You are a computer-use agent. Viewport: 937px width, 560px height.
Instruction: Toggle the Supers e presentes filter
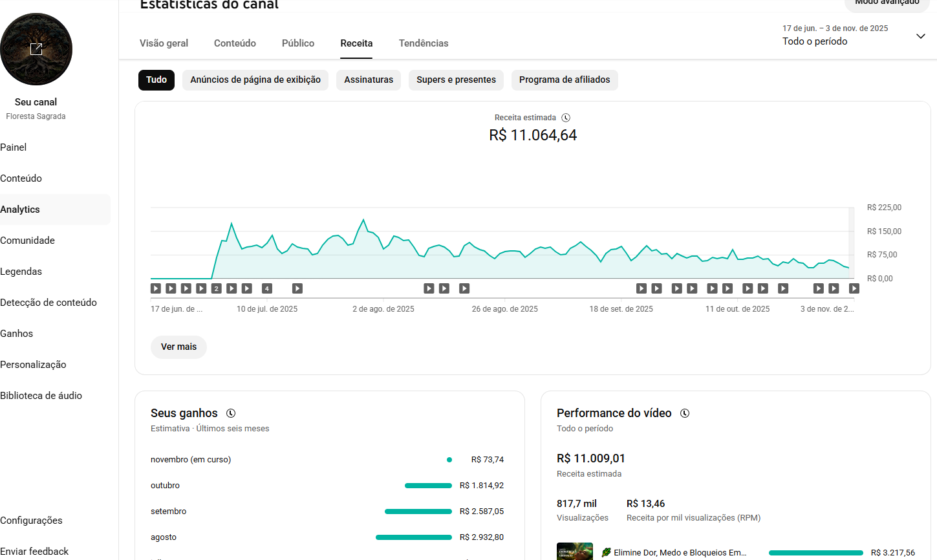456,80
